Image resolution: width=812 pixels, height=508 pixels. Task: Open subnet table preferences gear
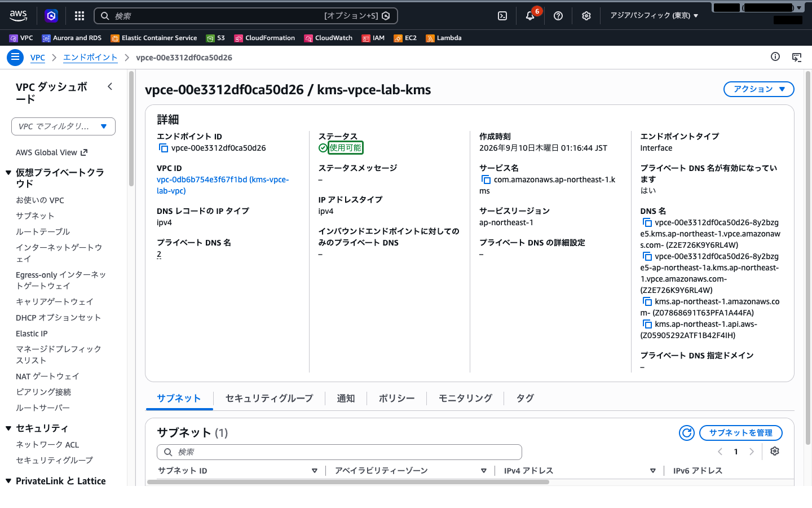775,451
